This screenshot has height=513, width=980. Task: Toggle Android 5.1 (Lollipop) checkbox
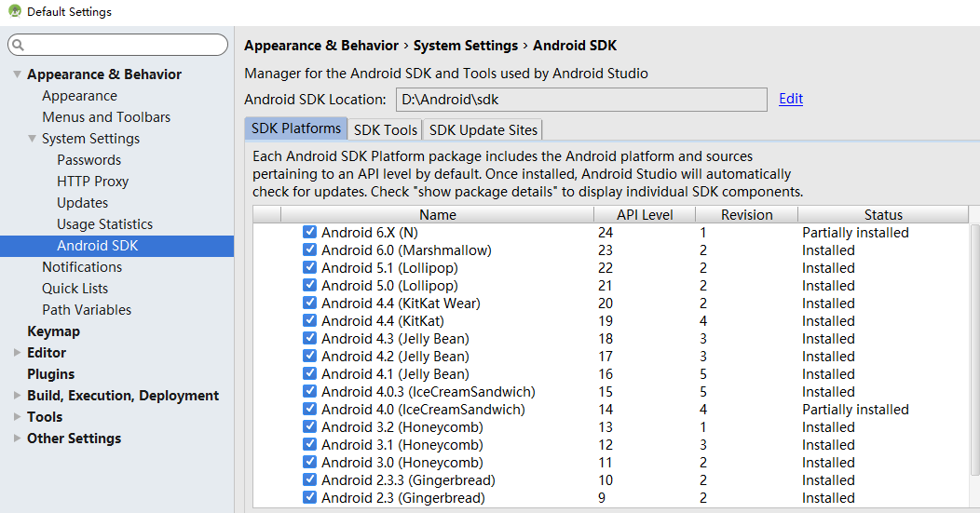click(309, 267)
